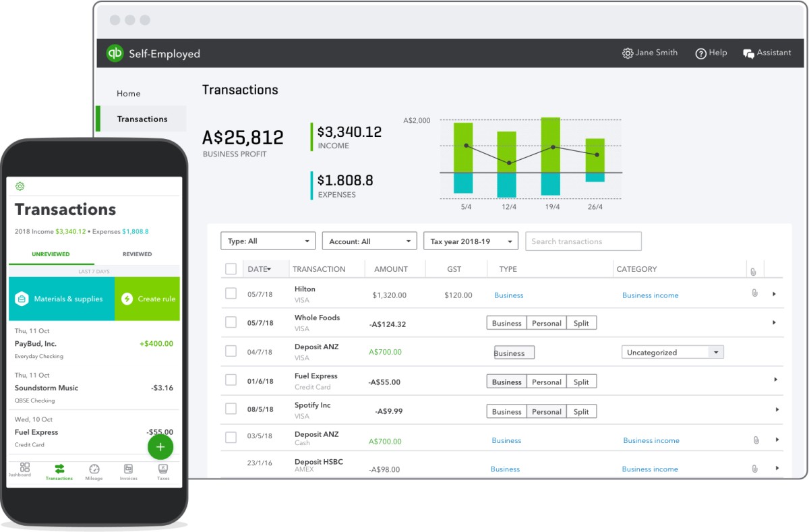Check the Hilton transaction checkbox

(x=231, y=294)
